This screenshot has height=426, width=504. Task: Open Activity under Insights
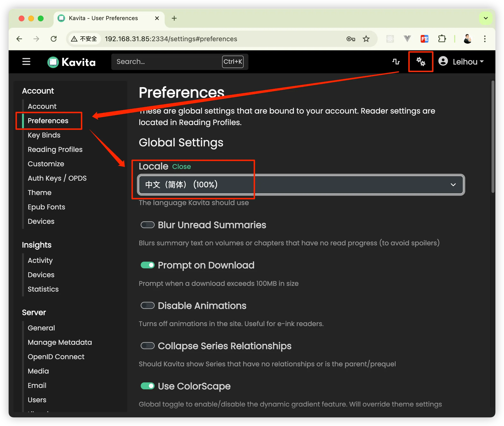[40, 260]
